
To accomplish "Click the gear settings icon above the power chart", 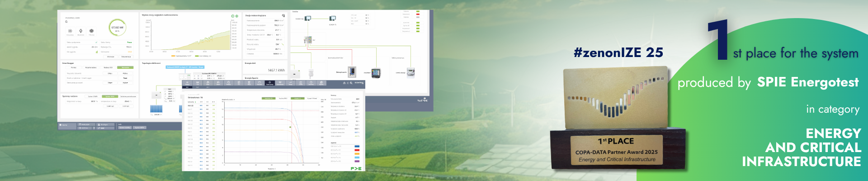I will [x=237, y=16].
